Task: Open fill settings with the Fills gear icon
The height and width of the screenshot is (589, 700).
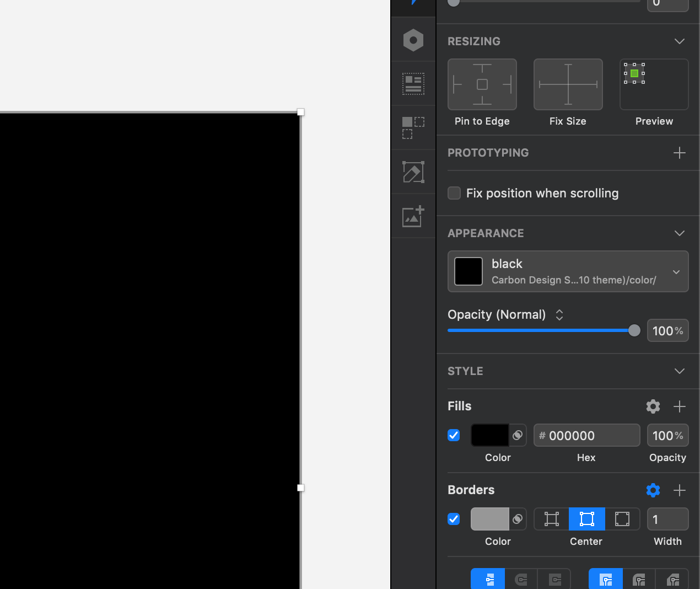Action: [653, 406]
